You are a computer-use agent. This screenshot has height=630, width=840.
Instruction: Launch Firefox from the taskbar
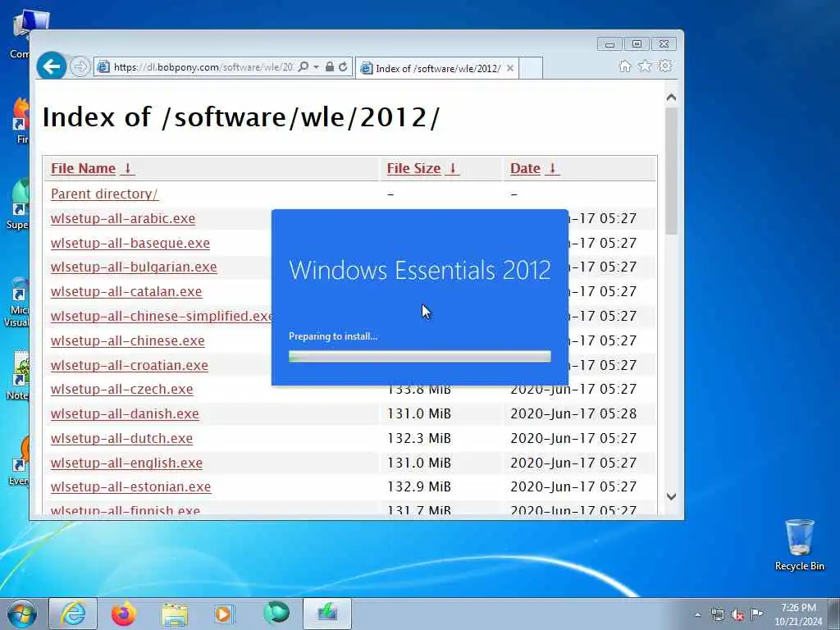click(124, 614)
